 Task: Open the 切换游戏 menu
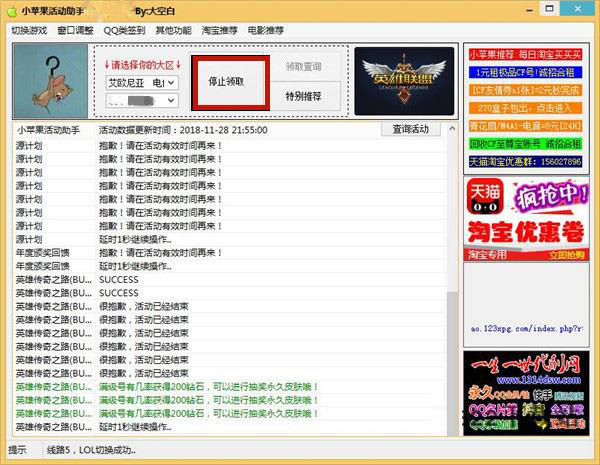tap(29, 30)
